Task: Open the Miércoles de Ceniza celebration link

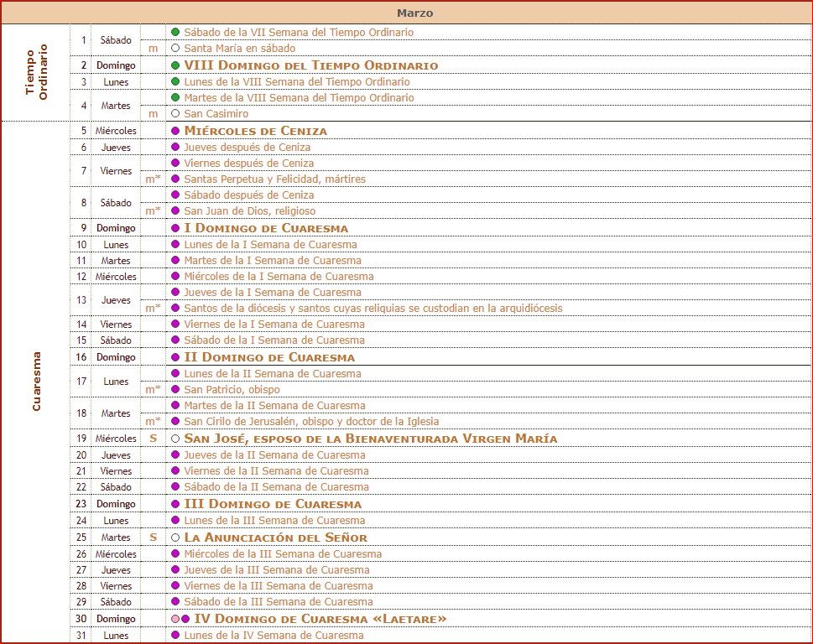Action: click(255, 131)
